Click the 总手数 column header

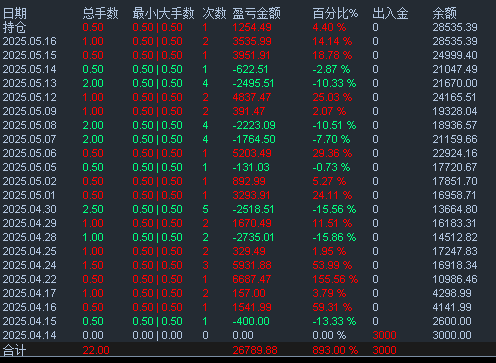(100, 13)
